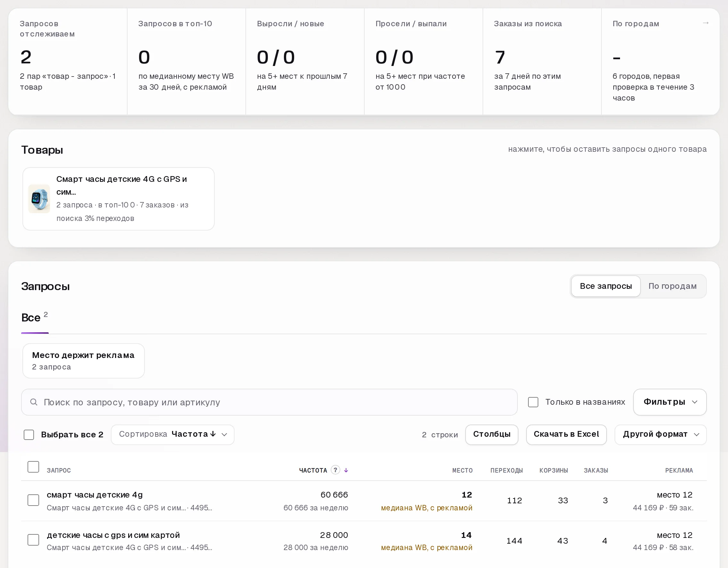Click the Просели / выпали stat card

coord(423,61)
